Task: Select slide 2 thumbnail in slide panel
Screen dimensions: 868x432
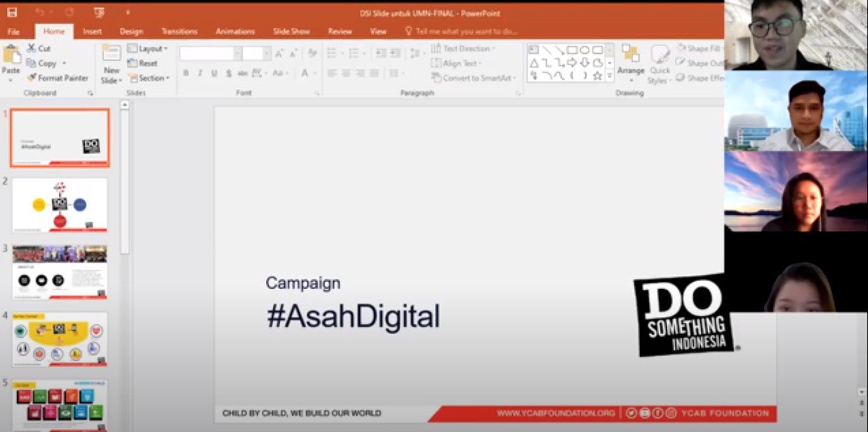Action: [59, 205]
